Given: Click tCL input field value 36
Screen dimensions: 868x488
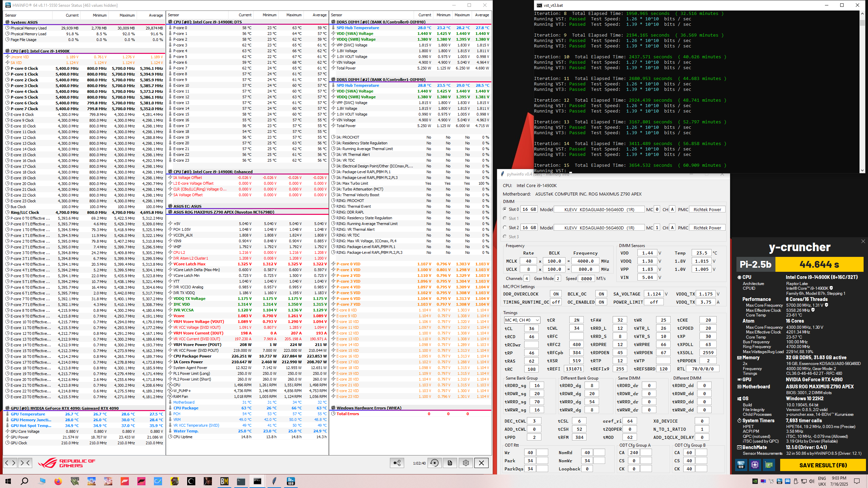Looking at the screenshot, I should pyautogui.click(x=531, y=328).
